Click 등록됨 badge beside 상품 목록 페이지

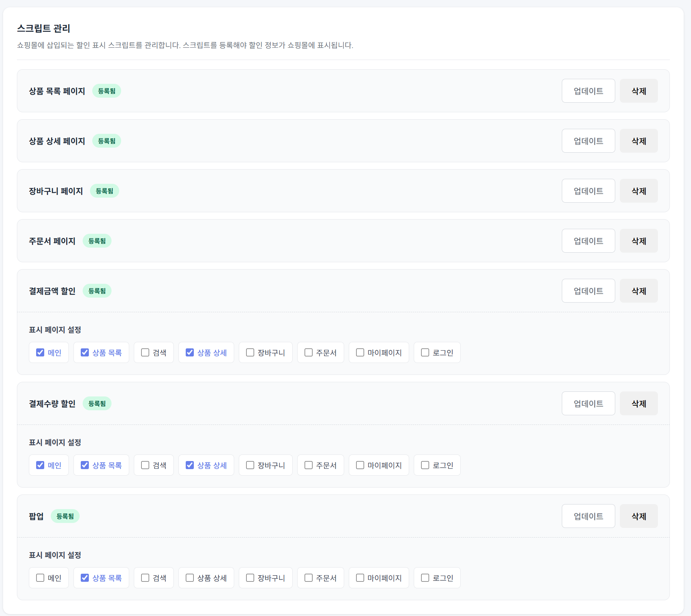[x=107, y=91]
